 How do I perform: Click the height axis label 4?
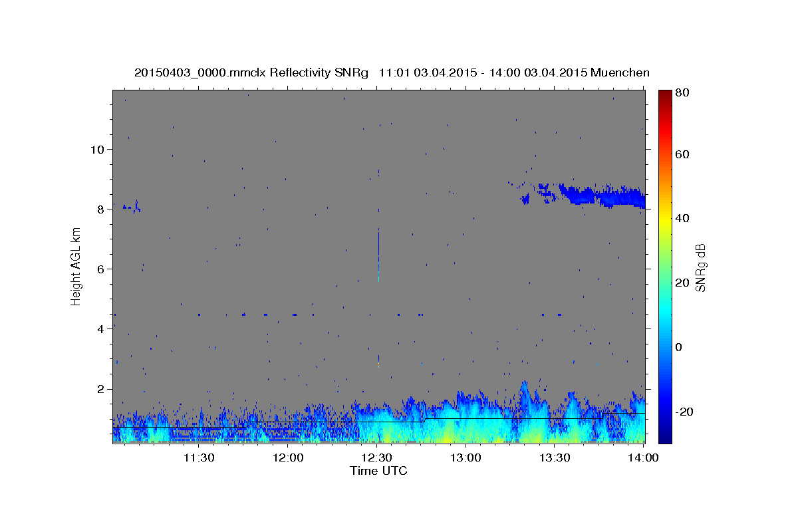click(101, 329)
